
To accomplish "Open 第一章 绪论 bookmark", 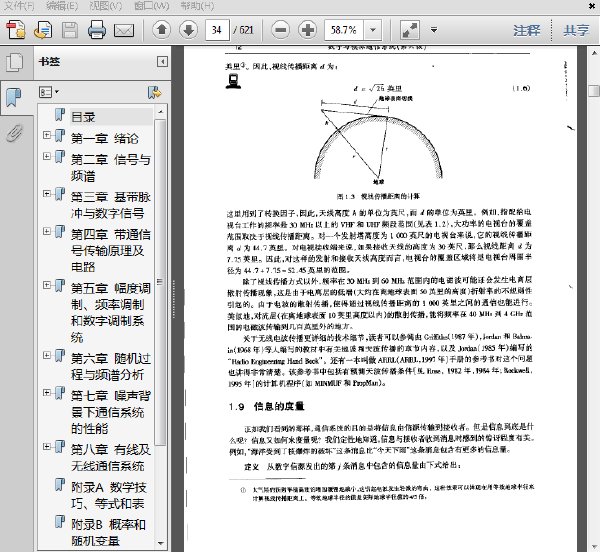I will point(105,138).
